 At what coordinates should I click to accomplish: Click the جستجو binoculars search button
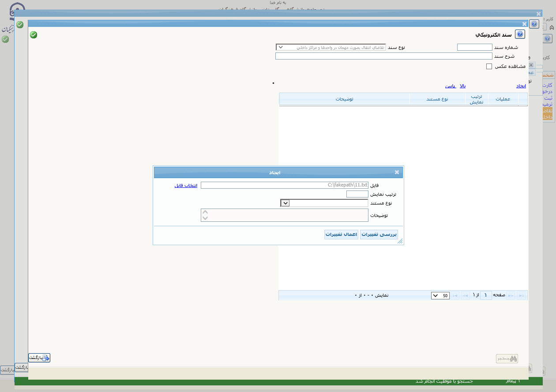pos(507,358)
